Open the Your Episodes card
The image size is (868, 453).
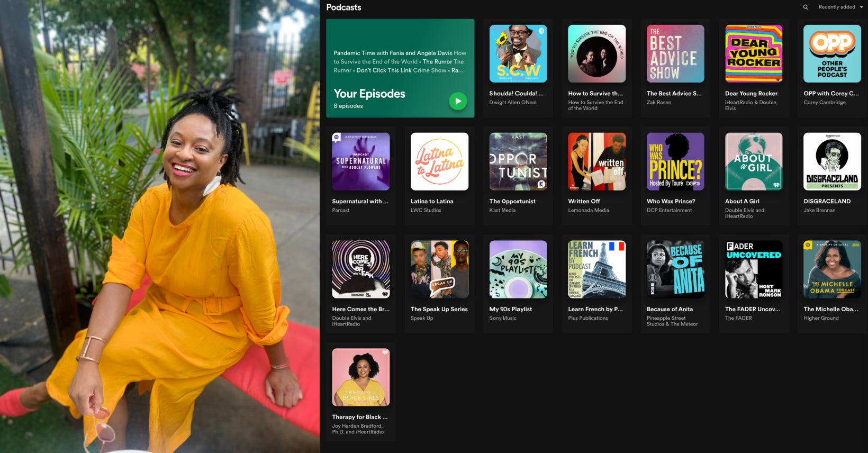pyautogui.click(x=400, y=68)
